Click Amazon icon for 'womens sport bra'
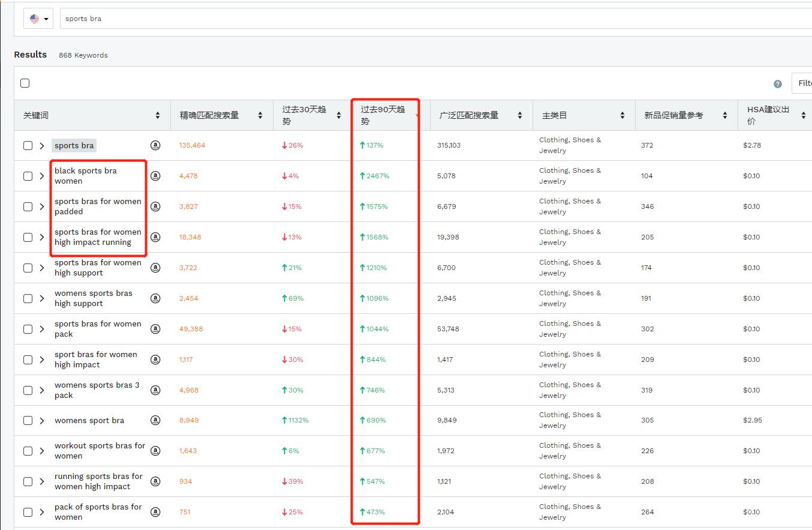The image size is (812, 530). (155, 420)
